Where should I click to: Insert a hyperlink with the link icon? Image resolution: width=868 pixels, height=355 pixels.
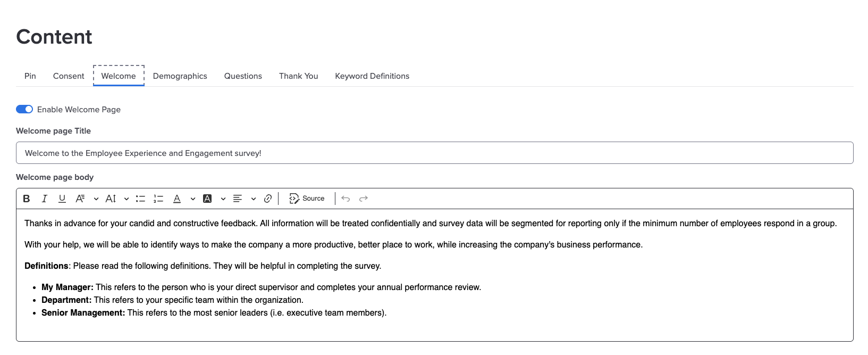tap(268, 199)
